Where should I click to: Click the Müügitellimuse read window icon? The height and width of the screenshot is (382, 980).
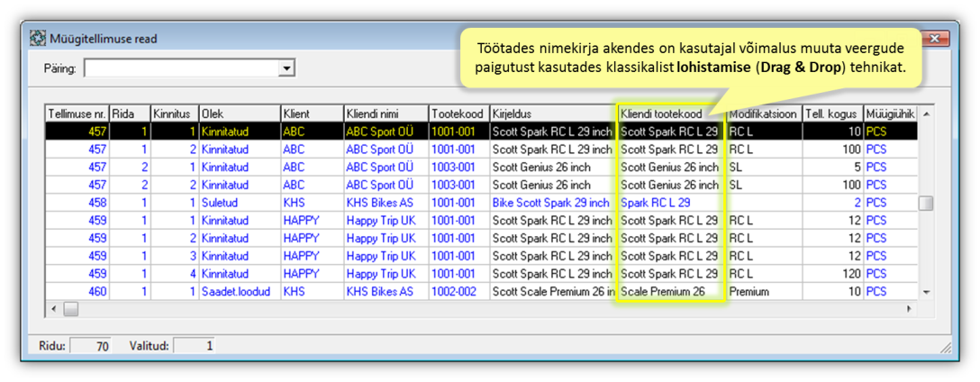[x=38, y=39]
